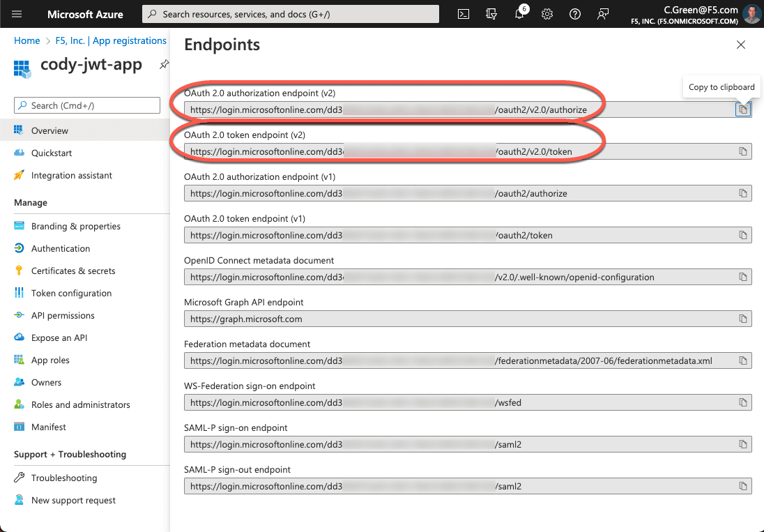Send feedback using the megaphone icon
The image size is (764, 532).
pyautogui.click(x=602, y=14)
